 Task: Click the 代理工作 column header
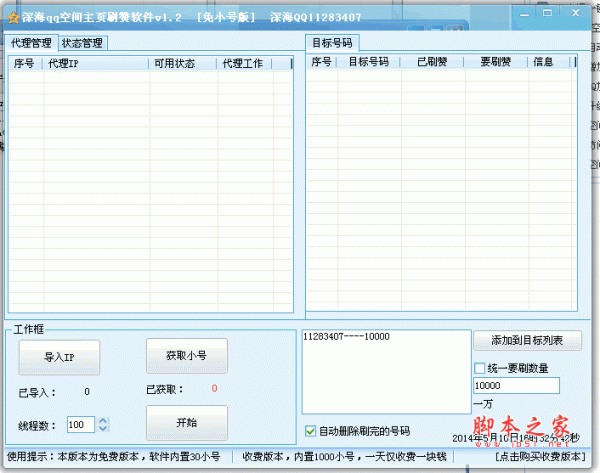244,63
